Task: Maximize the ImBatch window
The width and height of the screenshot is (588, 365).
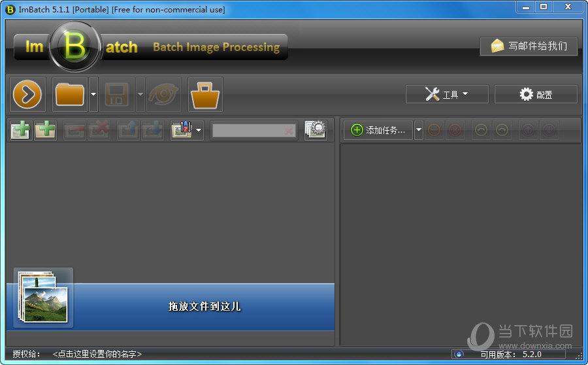Action: (x=544, y=7)
